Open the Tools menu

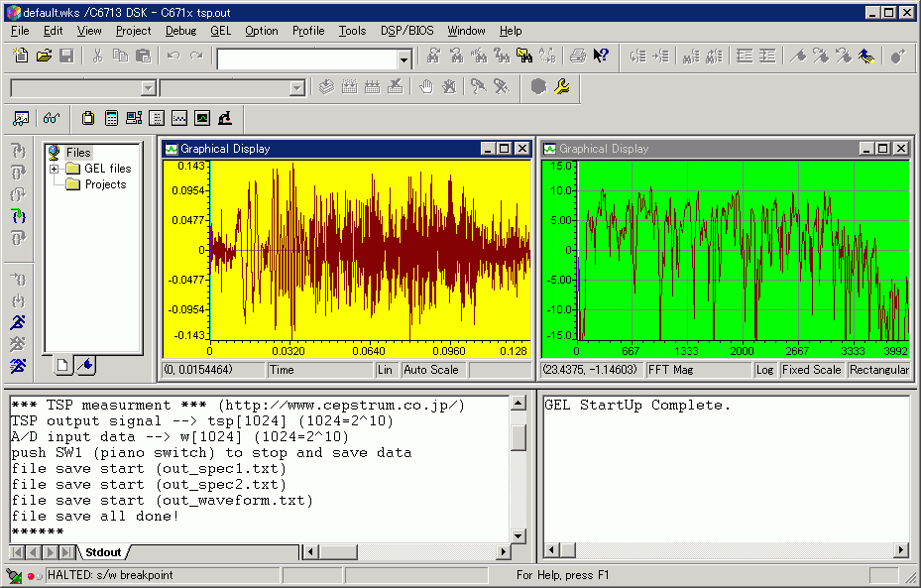352,31
